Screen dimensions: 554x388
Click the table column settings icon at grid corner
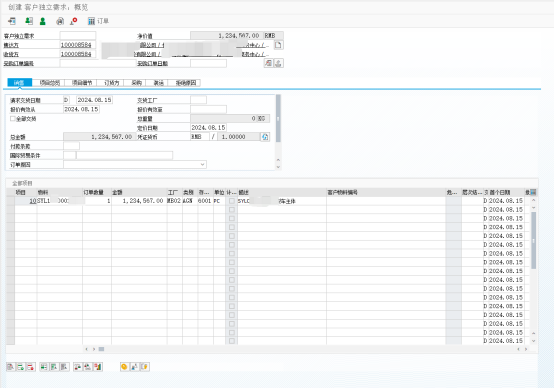[x=533, y=192]
